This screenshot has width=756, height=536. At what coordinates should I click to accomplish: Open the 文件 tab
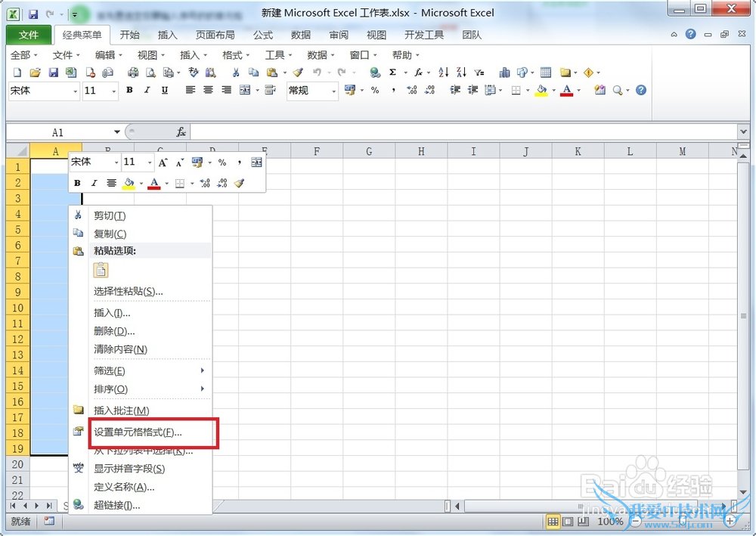coord(29,36)
